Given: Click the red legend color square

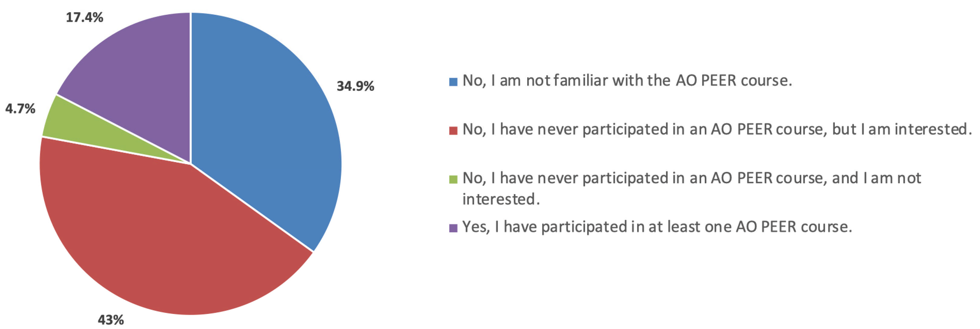Looking at the screenshot, I should click(x=453, y=130).
